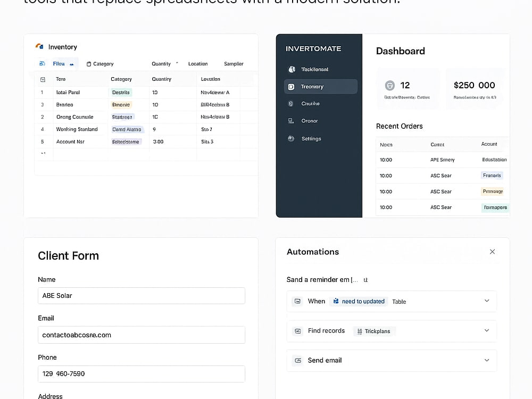532x399 pixels.
Task: Click the INVERTOMATE sidebar title
Action: [313, 48]
